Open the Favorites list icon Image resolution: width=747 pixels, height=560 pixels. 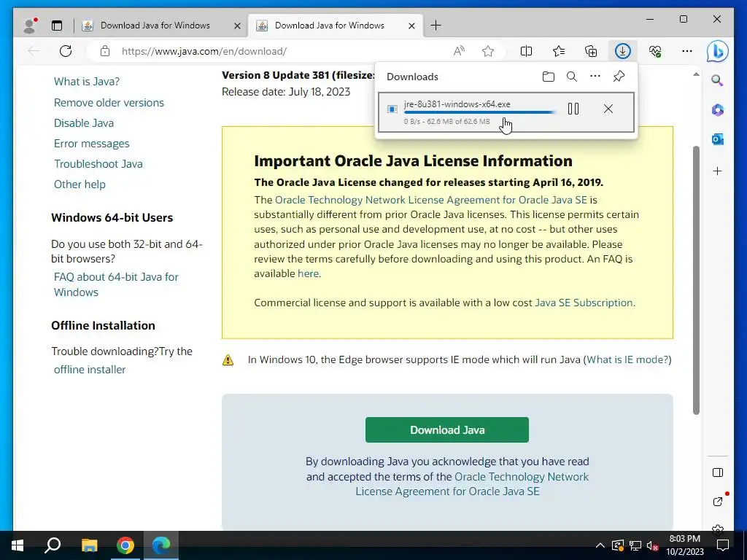pos(559,51)
